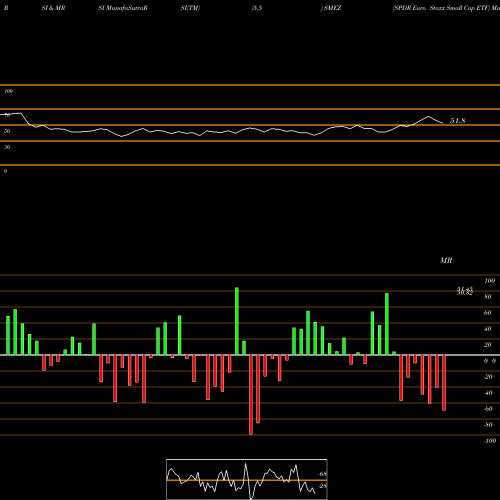Click the RSI value label '51.8'

coord(458,121)
